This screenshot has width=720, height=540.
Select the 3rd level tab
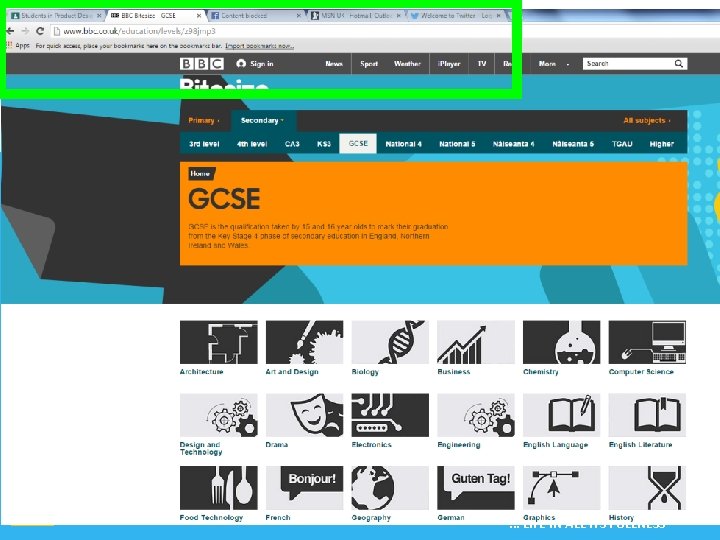coord(204,144)
